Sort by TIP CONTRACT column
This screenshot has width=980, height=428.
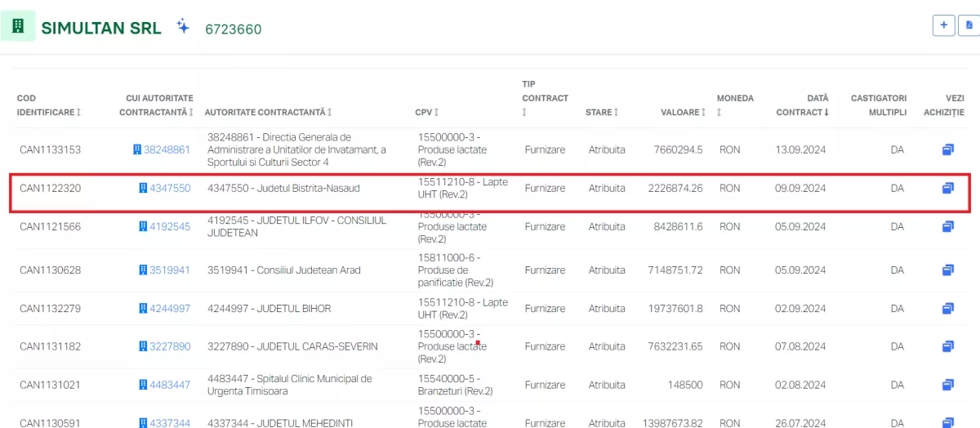pyautogui.click(x=545, y=98)
